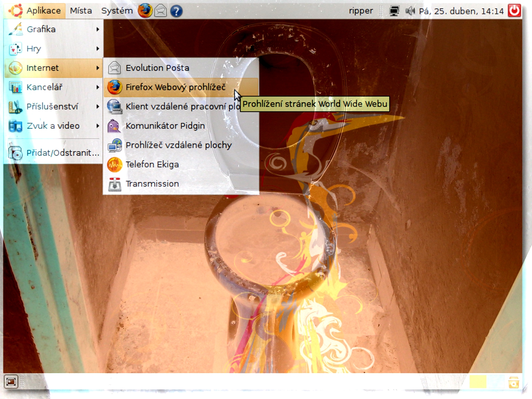532x399 pixels.
Task: Open Evolution mail icon in top panel
Action: click(161, 11)
